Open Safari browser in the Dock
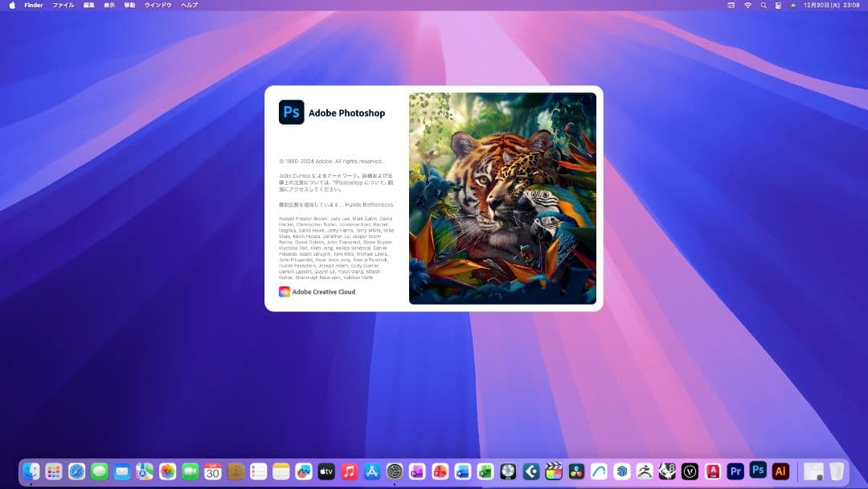Image resolution: width=868 pixels, height=489 pixels. coord(76,471)
